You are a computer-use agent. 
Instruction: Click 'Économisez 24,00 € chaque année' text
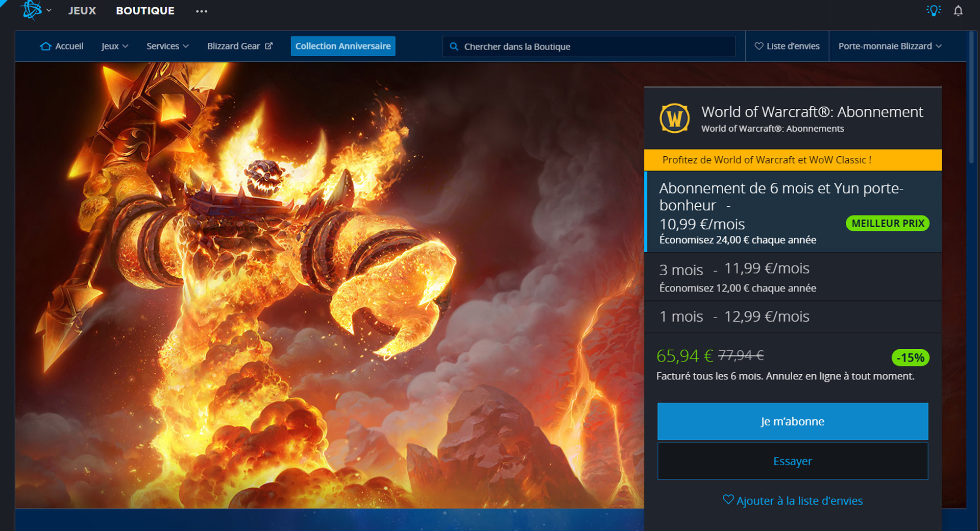[x=738, y=240]
